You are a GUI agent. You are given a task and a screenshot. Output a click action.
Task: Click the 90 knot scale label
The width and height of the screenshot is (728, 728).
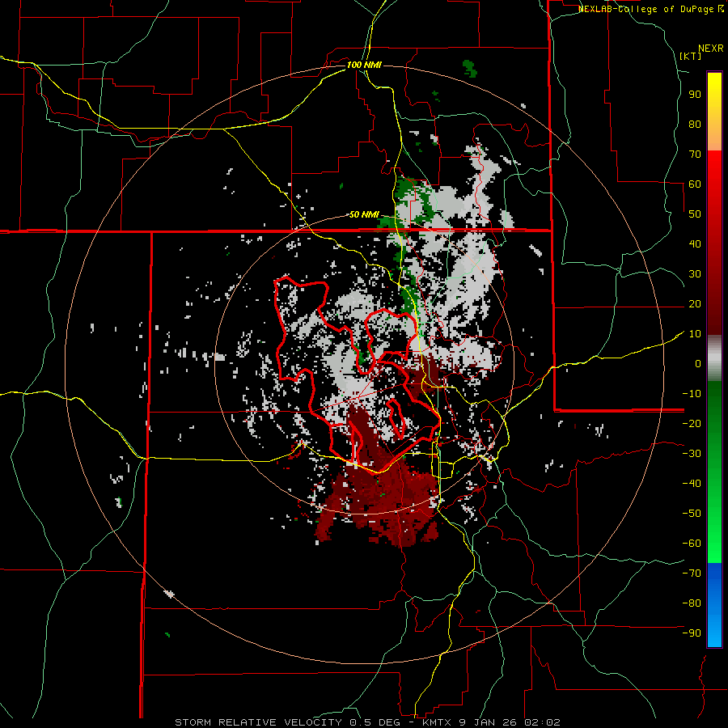(694, 94)
